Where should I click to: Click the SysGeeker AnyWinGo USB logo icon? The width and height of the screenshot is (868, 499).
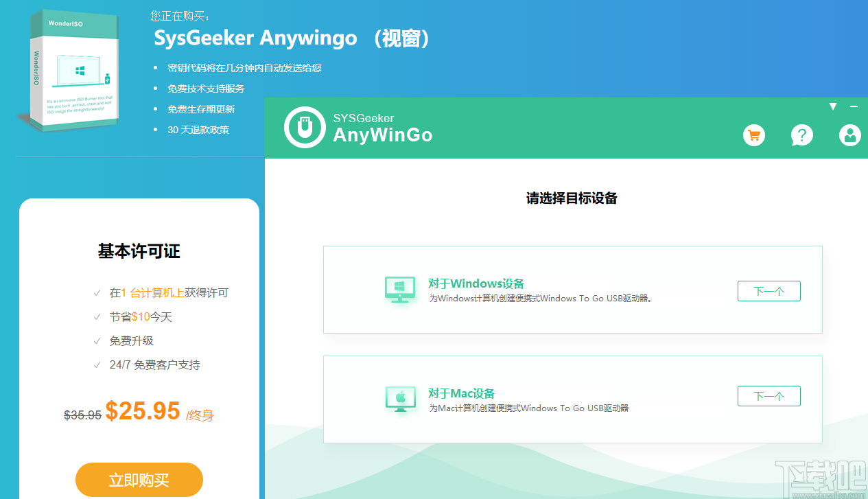pos(305,128)
